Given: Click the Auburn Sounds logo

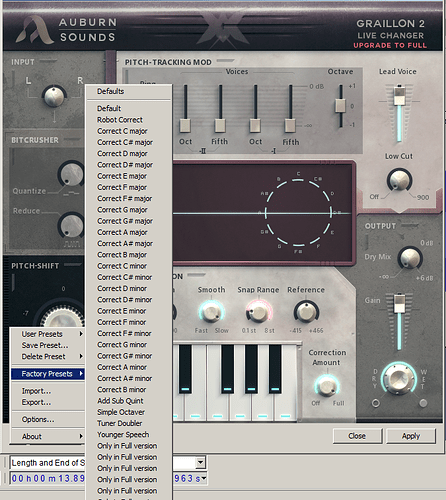Looking at the screenshot, I should [66, 30].
